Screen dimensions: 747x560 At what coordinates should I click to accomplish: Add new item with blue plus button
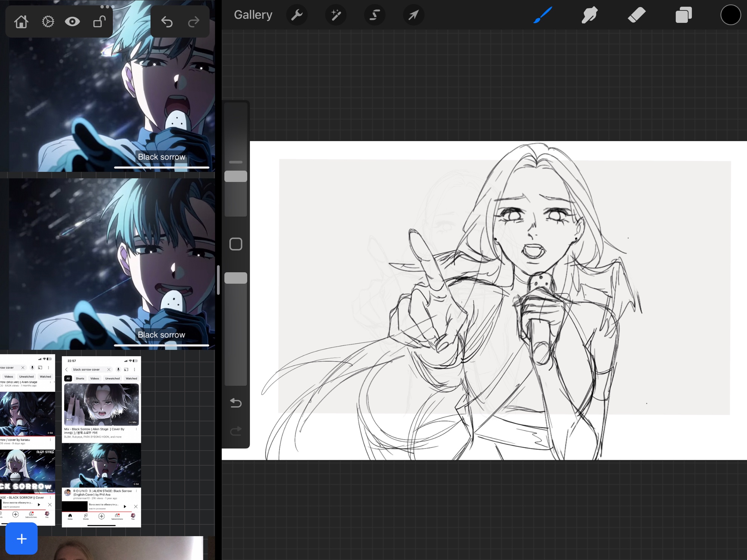pos(22,538)
